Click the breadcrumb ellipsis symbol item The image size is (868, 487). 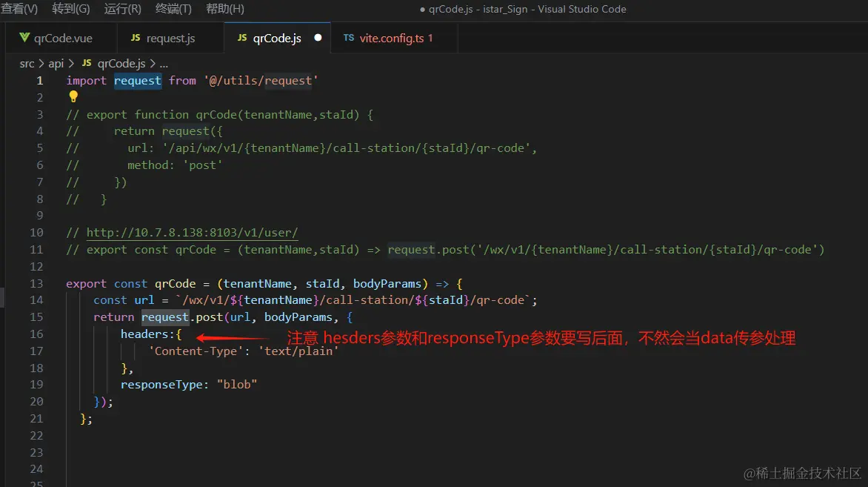pyautogui.click(x=164, y=64)
